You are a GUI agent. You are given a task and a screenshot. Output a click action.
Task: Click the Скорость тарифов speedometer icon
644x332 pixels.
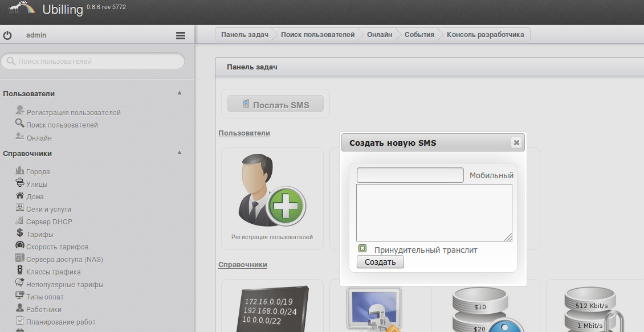coord(20,245)
